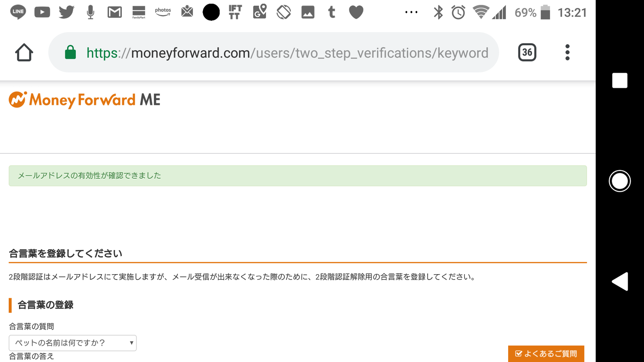View site security via the green padlock
644x362 pixels.
(71, 52)
